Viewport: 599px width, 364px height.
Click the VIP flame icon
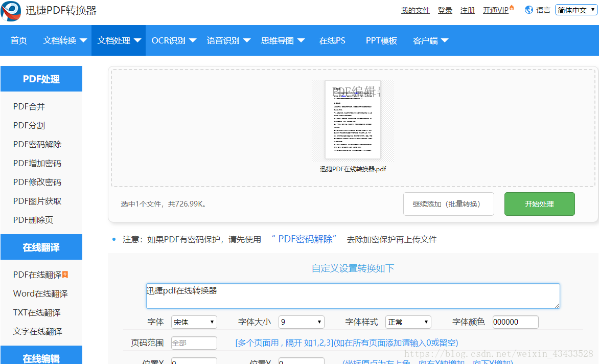point(512,8)
